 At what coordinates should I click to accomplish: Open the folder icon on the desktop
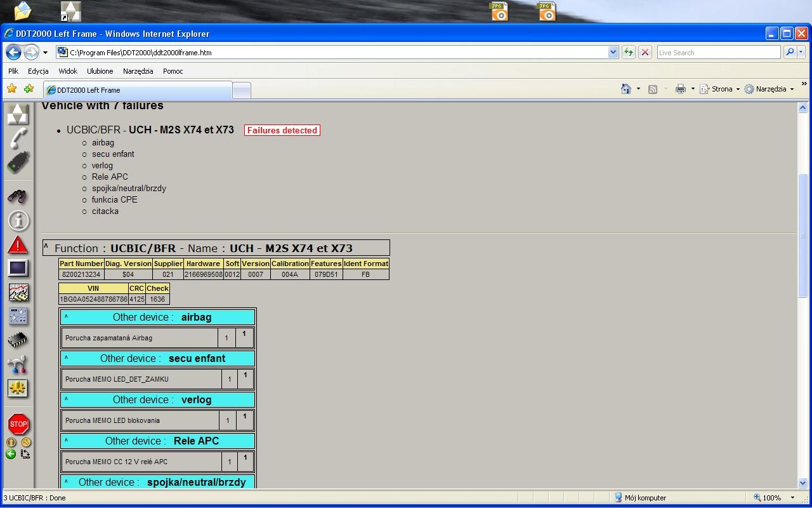click(x=22, y=10)
